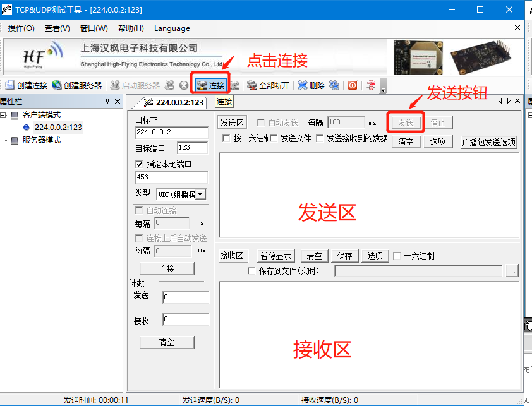Select 224.0.0.2:123 in the tree
Screen dimensions: 532x406
(58, 128)
